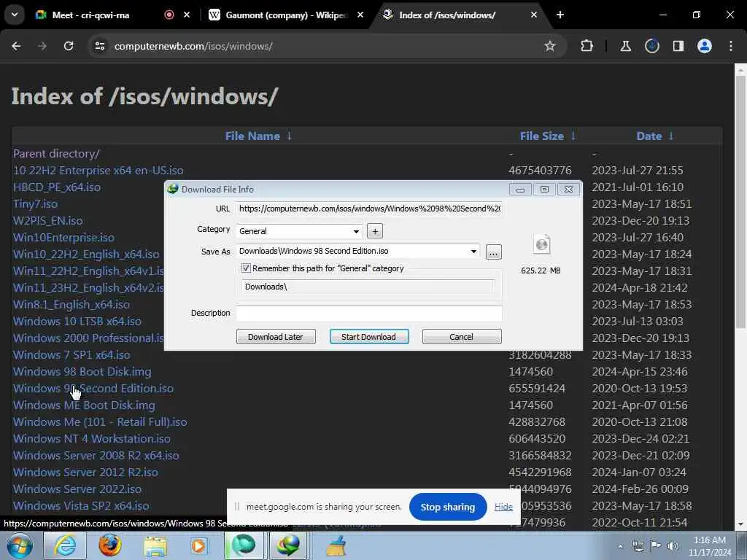Click Download Later button
The width and height of the screenshot is (747, 560).
pos(276,337)
